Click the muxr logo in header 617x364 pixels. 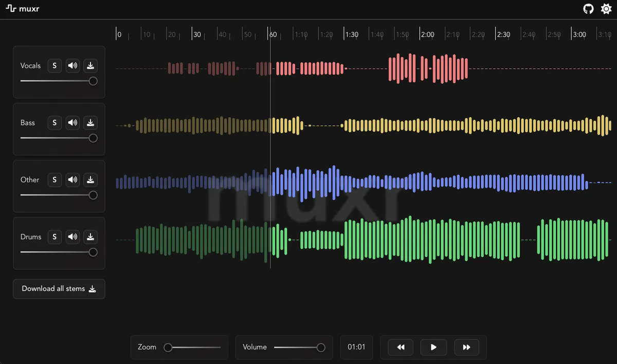[x=23, y=9]
